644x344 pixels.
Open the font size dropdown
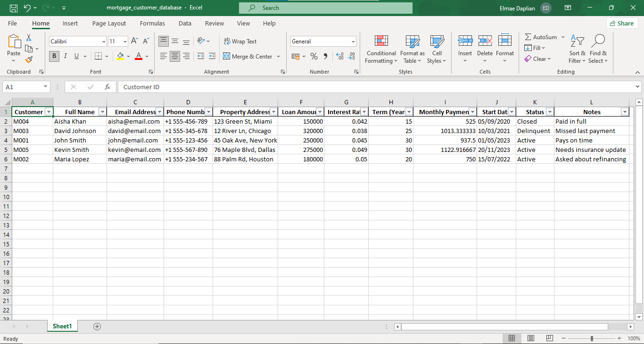pyautogui.click(x=125, y=42)
